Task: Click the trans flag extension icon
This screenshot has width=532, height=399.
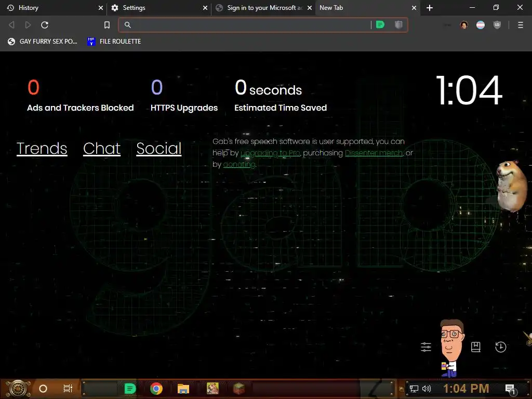Action: click(x=481, y=25)
